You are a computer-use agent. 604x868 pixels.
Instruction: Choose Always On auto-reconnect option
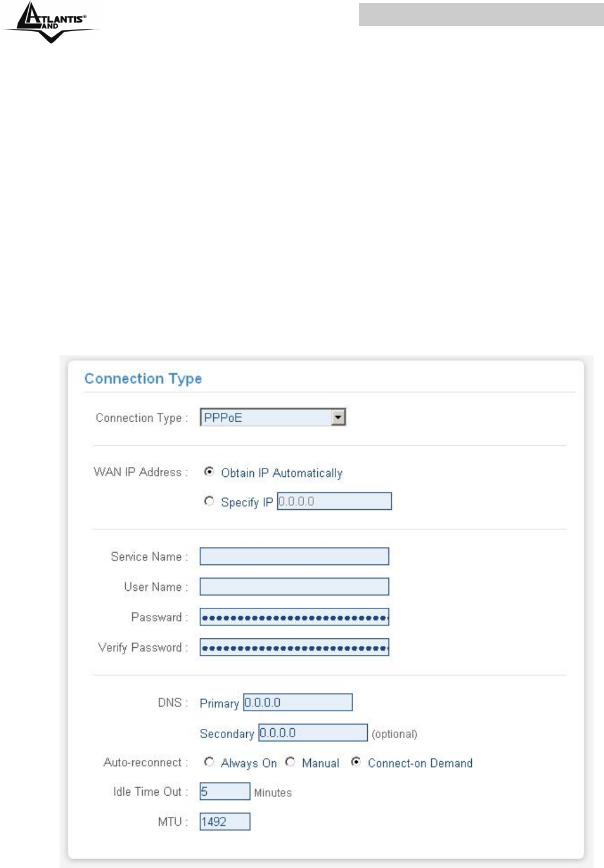[209, 762]
